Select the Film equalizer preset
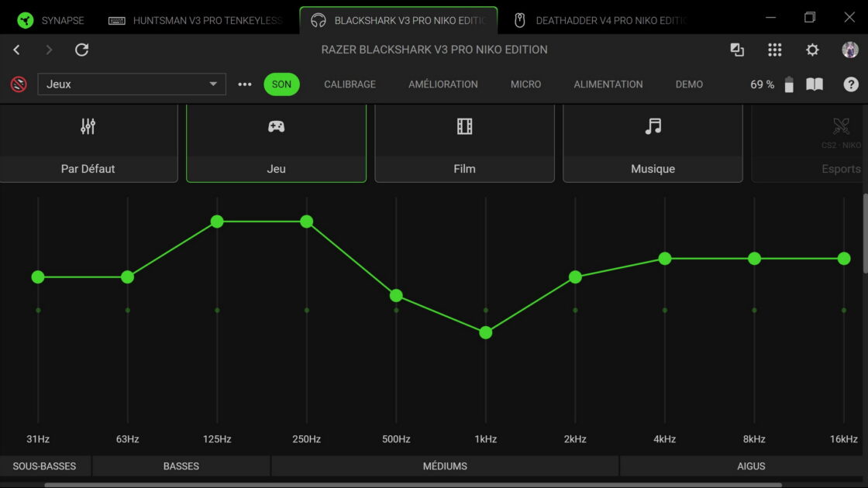Screen dimensions: 868x488 pos(464,143)
